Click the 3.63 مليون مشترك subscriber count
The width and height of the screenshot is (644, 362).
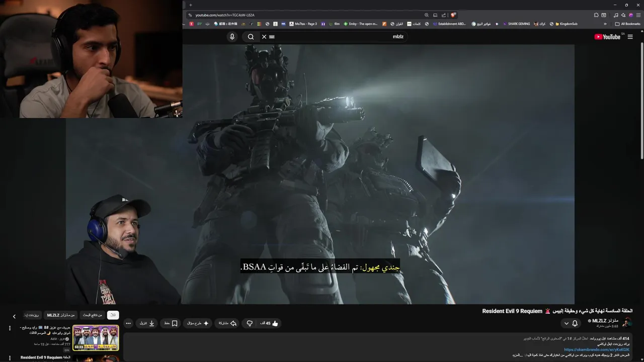point(607,326)
